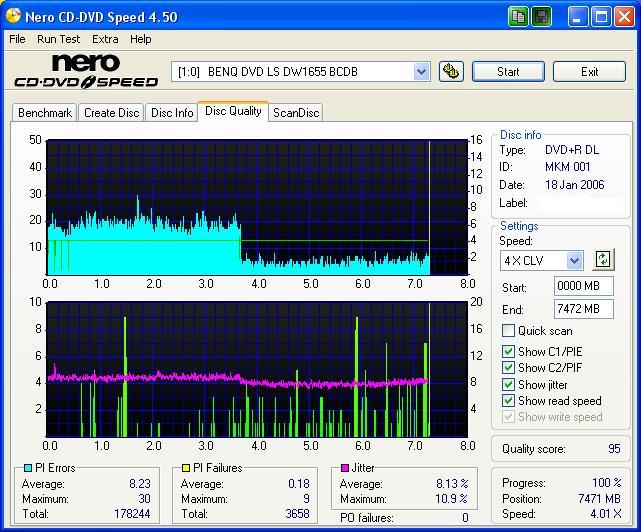Screen dimensions: 641x532
Task: Expand the 4 X CLV speed dropdown
Action: 574,260
